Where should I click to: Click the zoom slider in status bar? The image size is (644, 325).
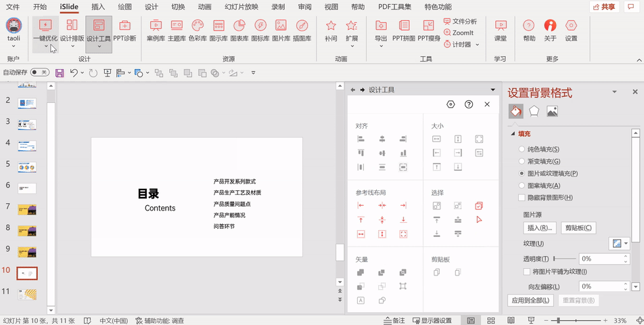(x=576, y=320)
